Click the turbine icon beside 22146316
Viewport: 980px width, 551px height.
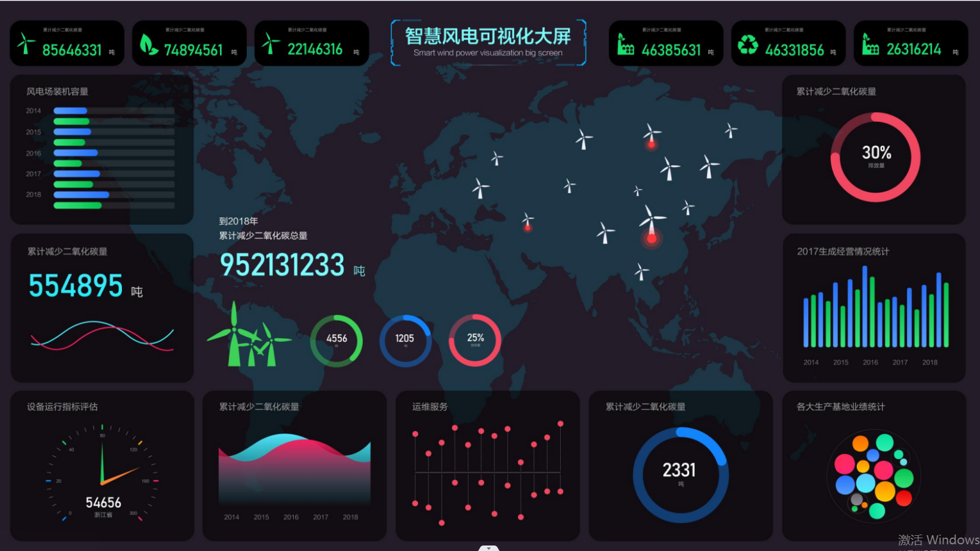(271, 43)
